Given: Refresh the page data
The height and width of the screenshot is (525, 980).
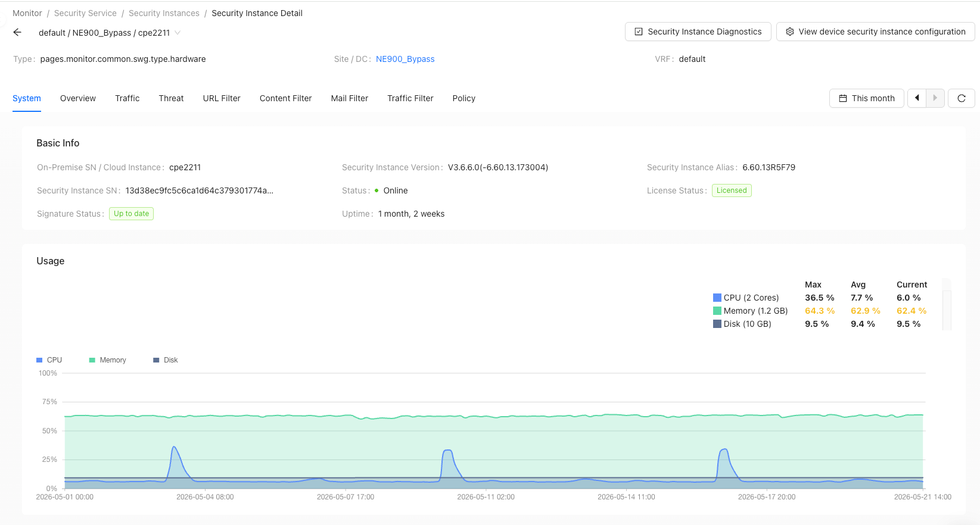Looking at the screenshot, I should pos(962,98).
